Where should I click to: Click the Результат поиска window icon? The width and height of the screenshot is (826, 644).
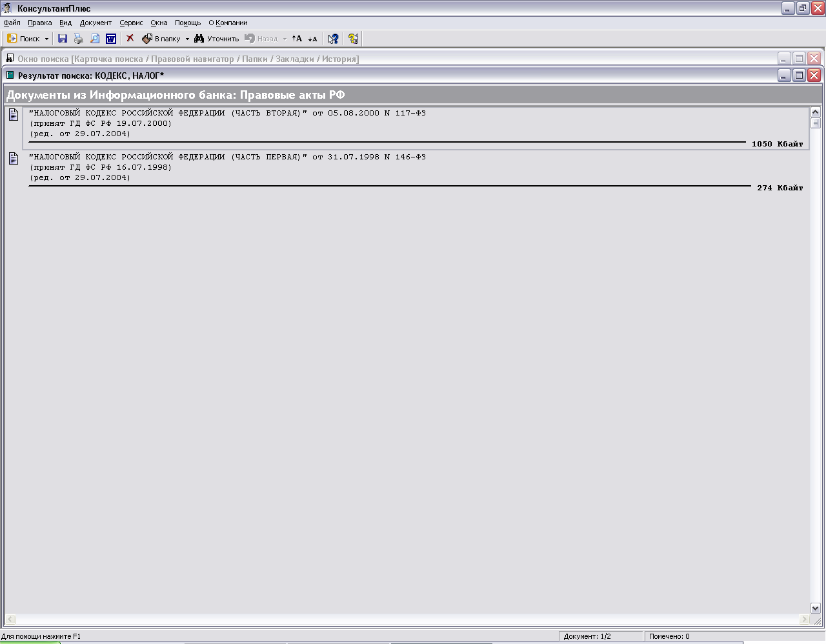(10, 75)
